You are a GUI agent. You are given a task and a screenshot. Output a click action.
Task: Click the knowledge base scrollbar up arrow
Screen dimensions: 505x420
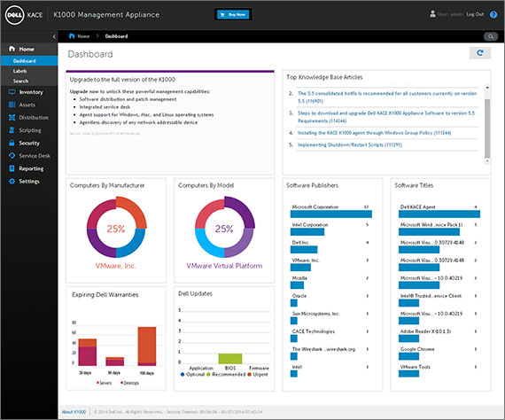(487, 88)
